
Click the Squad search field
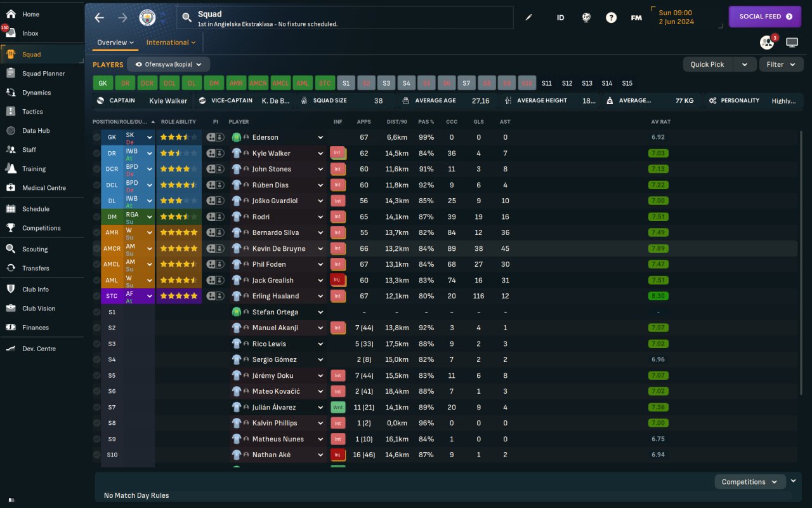tap(345, 18)
